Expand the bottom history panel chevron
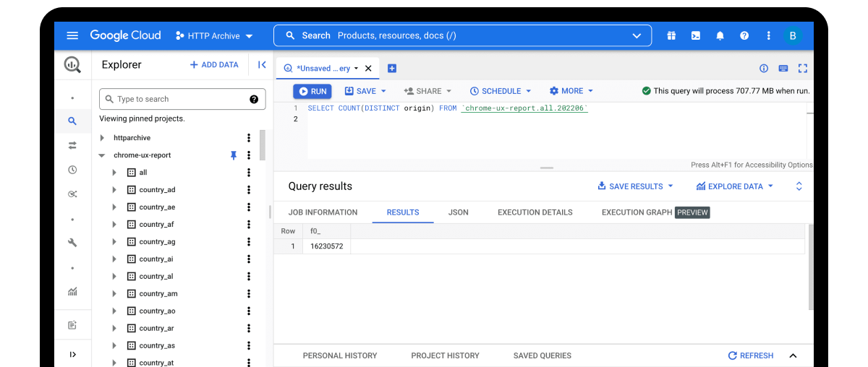Viewport: 868px width, 367px height. click(793, 355)
